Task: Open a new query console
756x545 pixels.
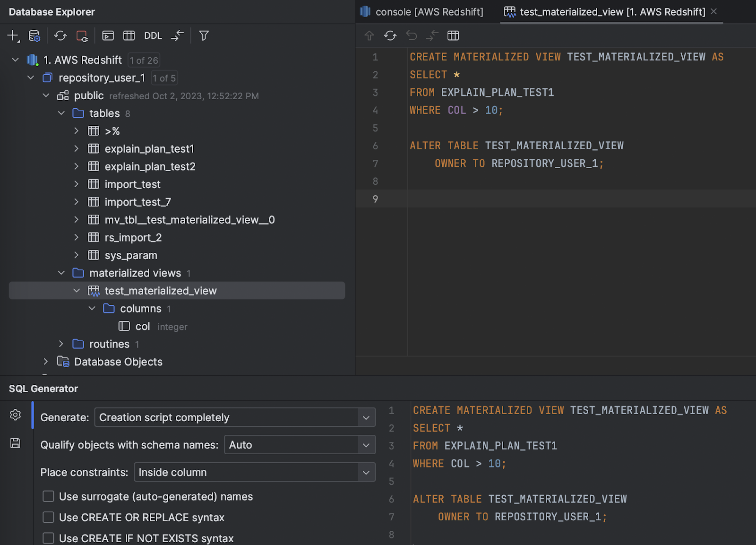Action: 108,35
